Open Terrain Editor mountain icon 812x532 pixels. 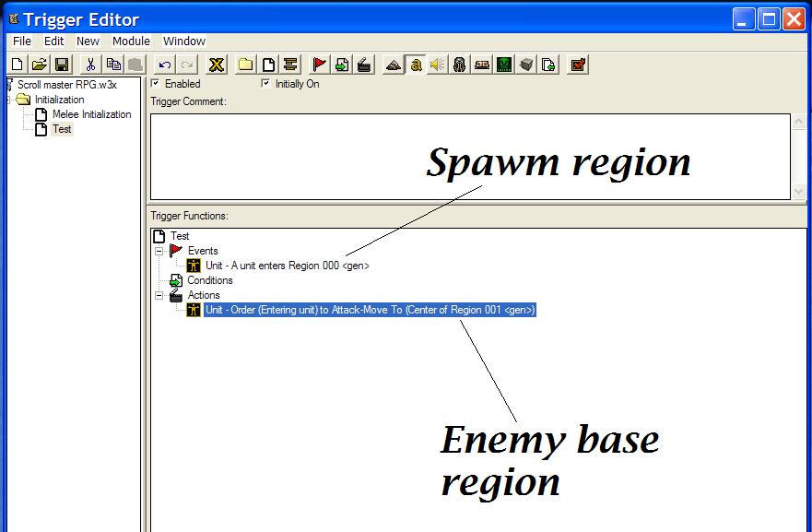coord(394,65)
